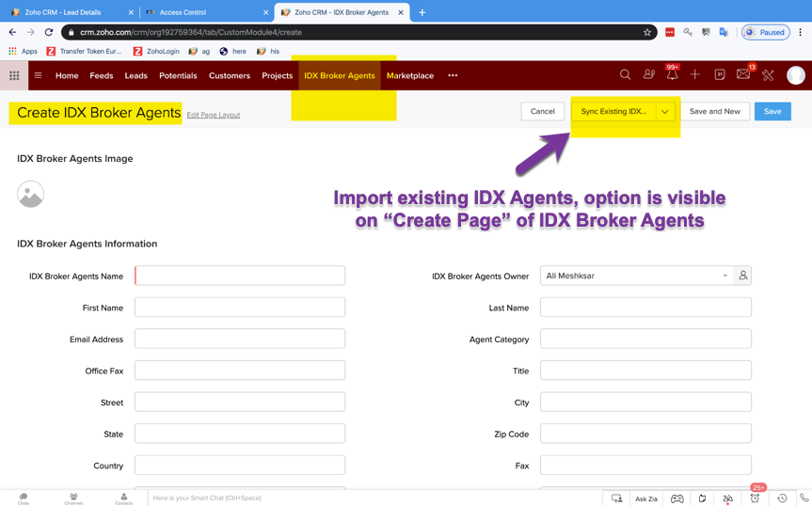Switch to the Leads tab
Viewport: 812px width, 506px height.
[x=135, y=75]
